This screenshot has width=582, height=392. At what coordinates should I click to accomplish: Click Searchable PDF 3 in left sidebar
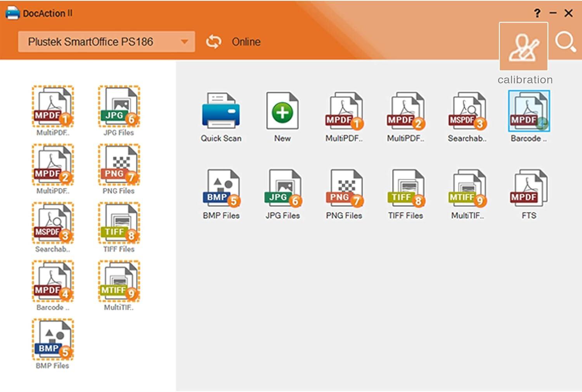tap(53, 223)
